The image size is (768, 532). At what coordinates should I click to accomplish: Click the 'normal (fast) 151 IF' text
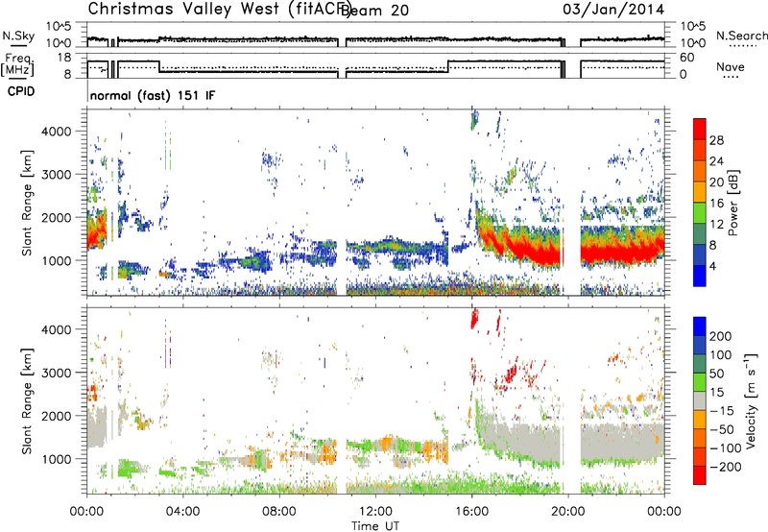(x=153, y=95)
